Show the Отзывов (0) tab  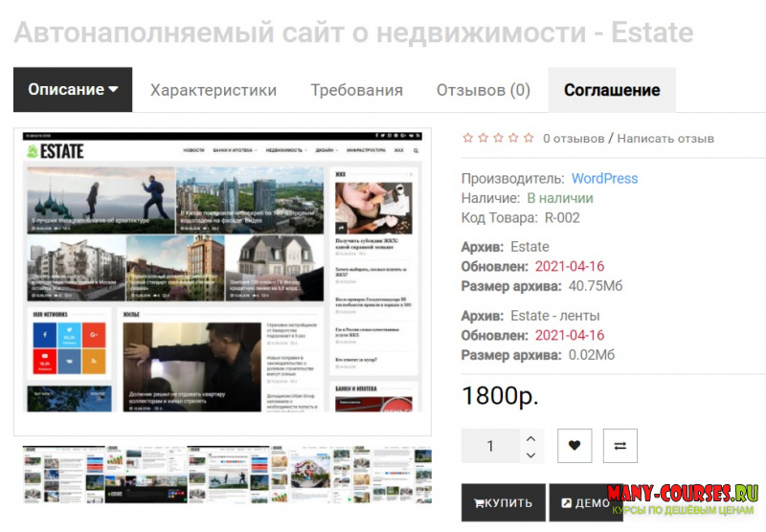483,90
